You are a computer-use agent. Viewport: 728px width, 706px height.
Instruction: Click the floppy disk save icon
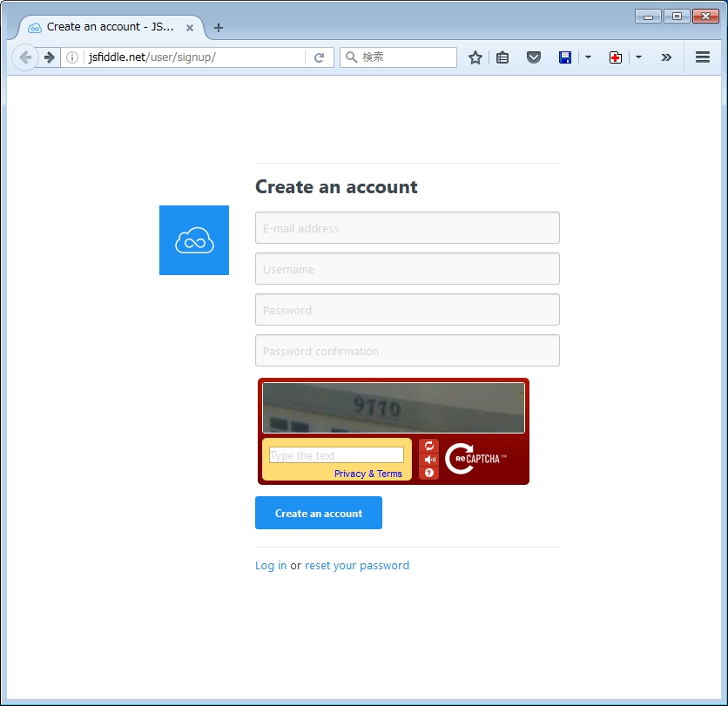click(x=565, y=57)
